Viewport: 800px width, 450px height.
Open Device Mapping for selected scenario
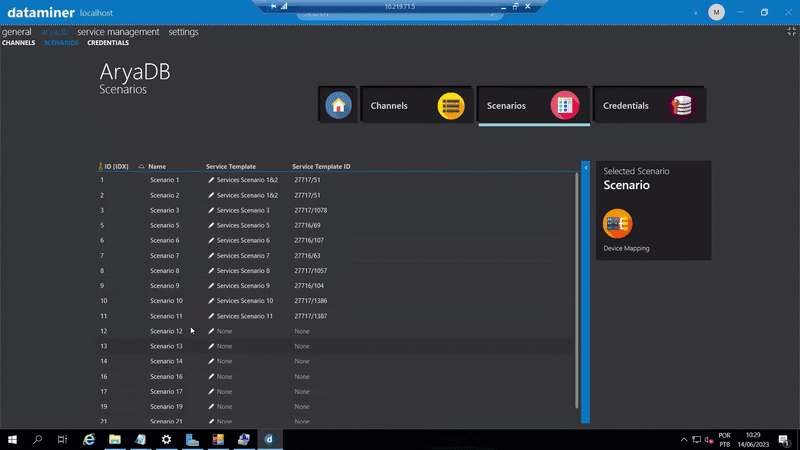(x=617, y=223)
